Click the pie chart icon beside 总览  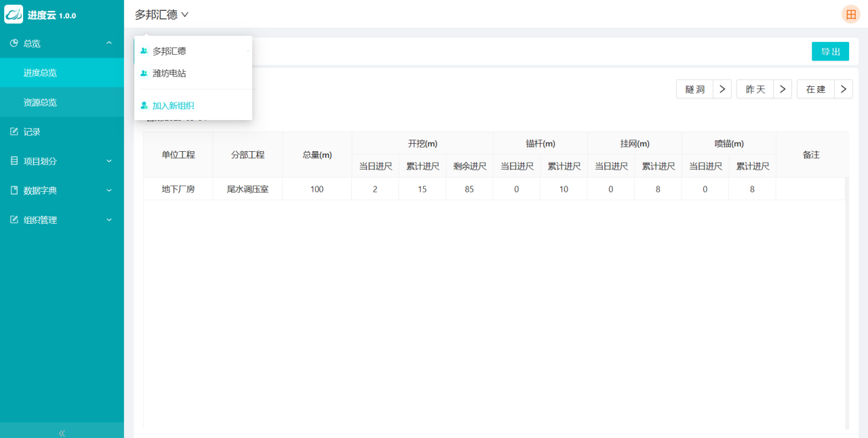point(14,43)
